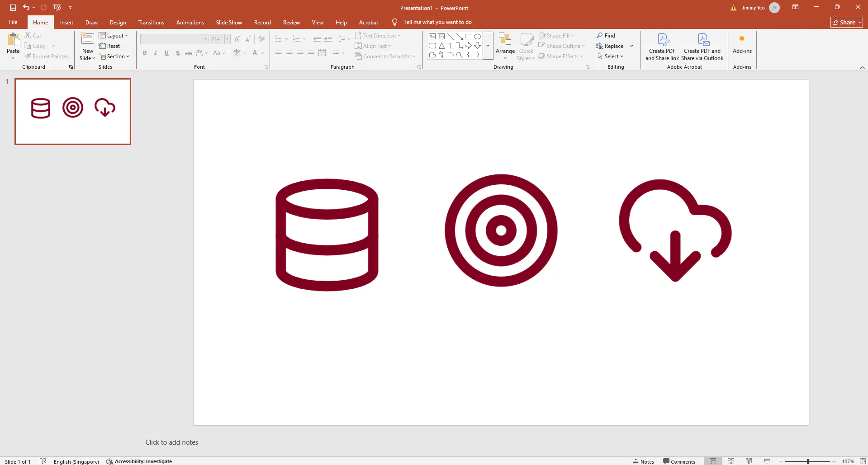Image resolution: width=868 pixels, height=465 pixels.
Task: Open the Insert tab
Action: click(66, 22)
